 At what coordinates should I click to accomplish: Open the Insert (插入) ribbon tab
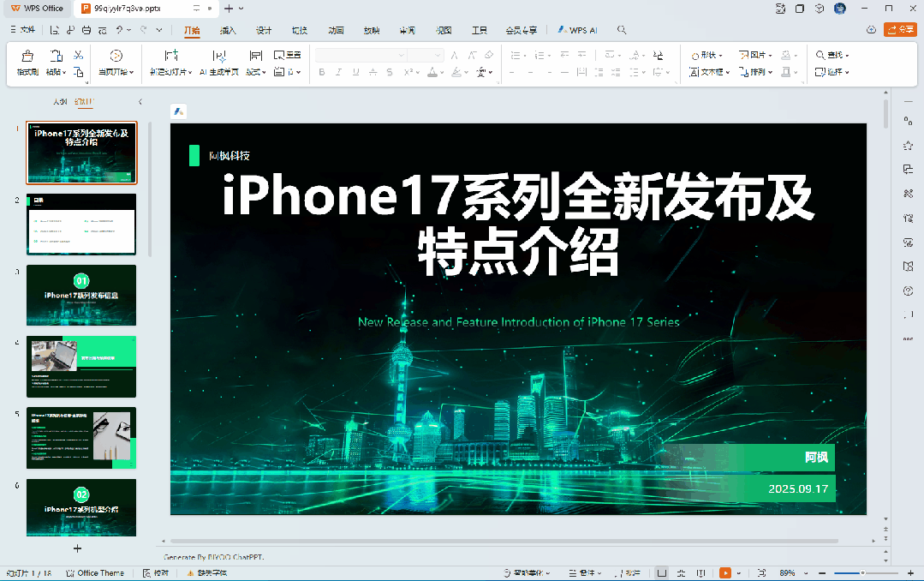click(x=228, y=30)
